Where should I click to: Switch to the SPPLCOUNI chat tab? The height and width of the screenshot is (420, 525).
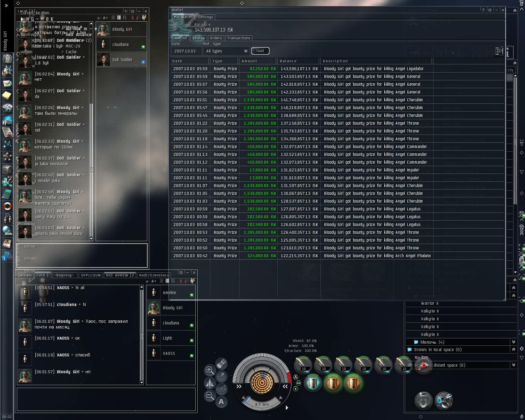[x=91, y=275]
